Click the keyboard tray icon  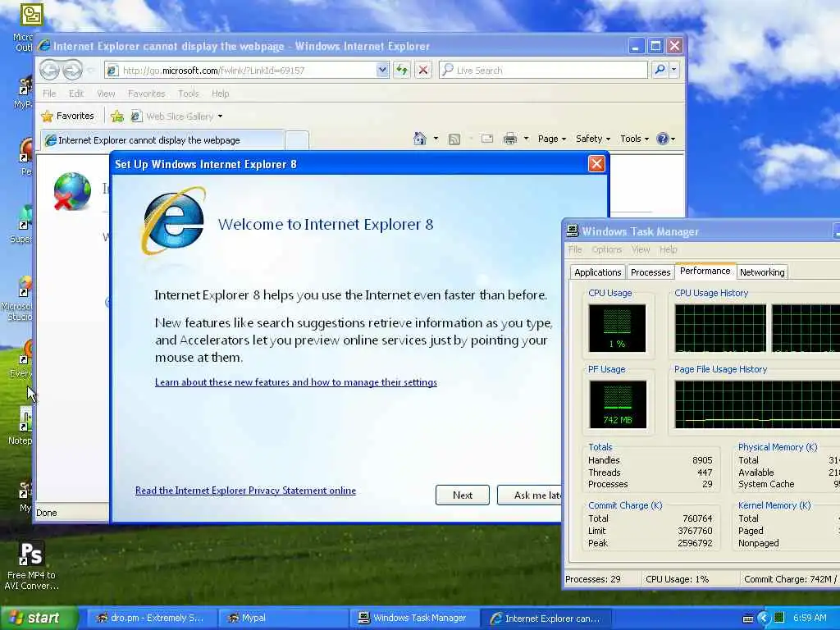tap(748, 619)
